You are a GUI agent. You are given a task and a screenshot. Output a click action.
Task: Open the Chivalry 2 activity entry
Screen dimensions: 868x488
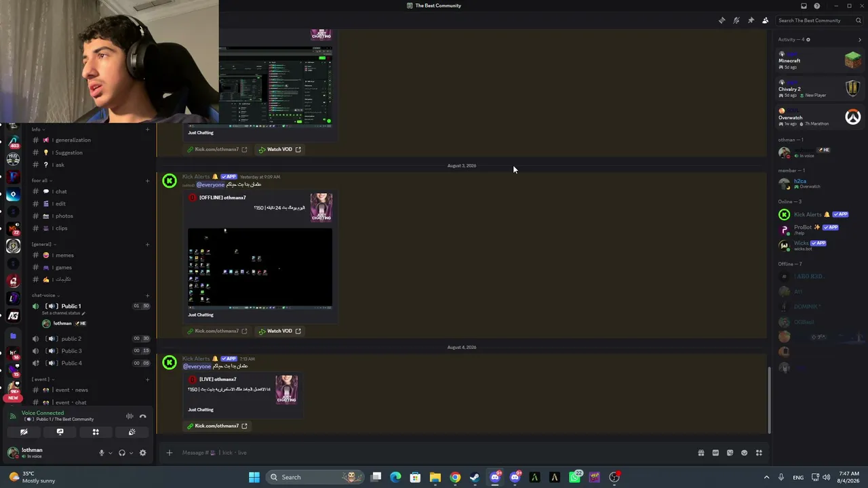(x=819, y=89)
